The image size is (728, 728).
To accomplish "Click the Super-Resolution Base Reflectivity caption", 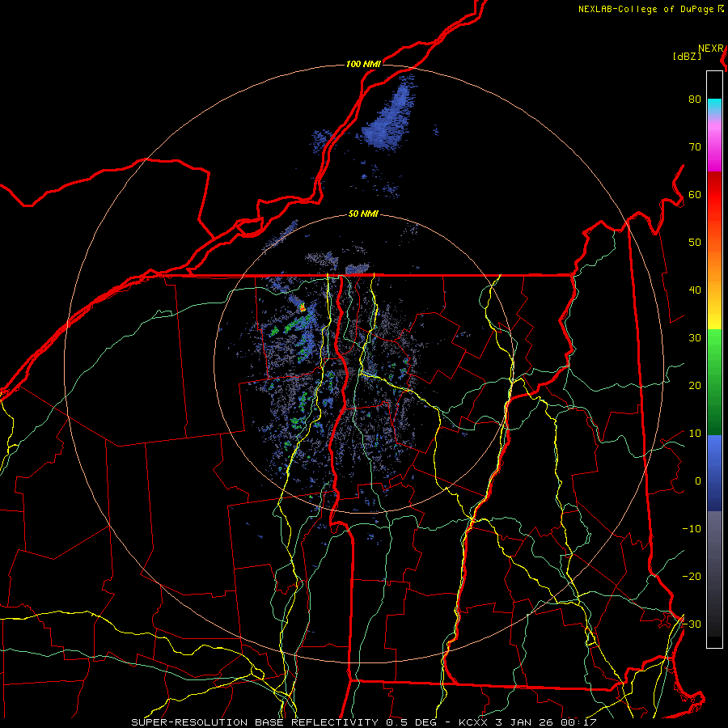I will (364, 722).
